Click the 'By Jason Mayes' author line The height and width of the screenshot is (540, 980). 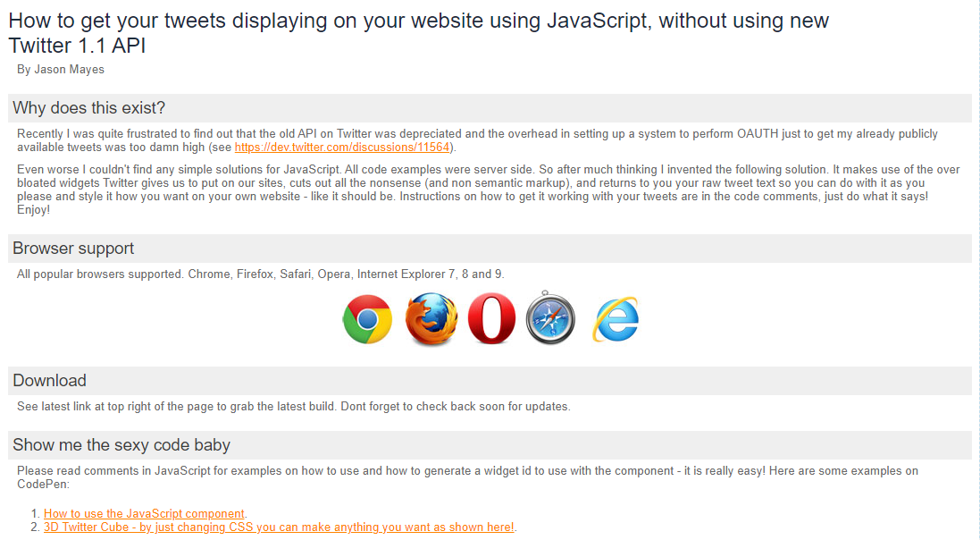(61, 70)
